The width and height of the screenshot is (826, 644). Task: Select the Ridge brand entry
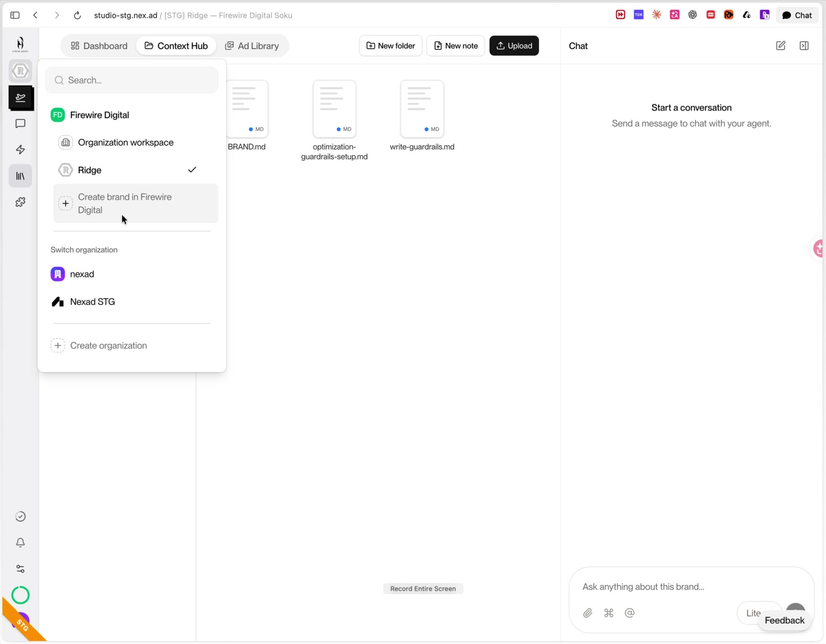pyautogui.click(x=135, y=170)
